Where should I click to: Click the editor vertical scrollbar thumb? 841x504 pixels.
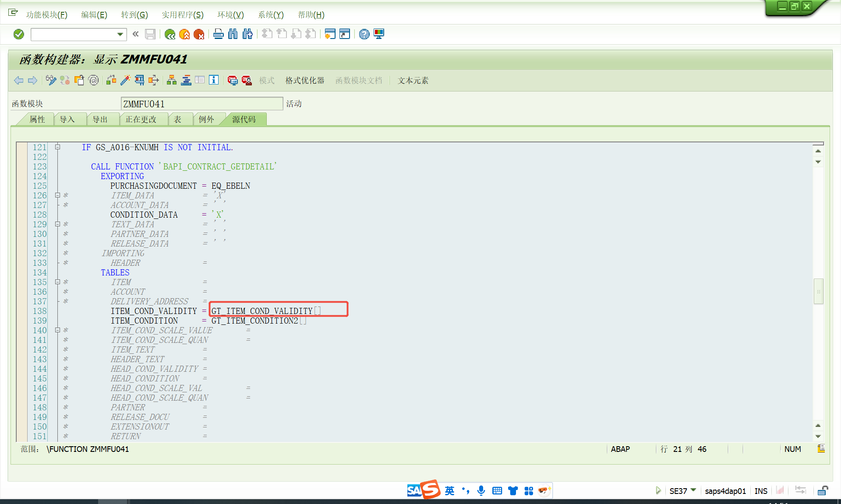[818, 291]
